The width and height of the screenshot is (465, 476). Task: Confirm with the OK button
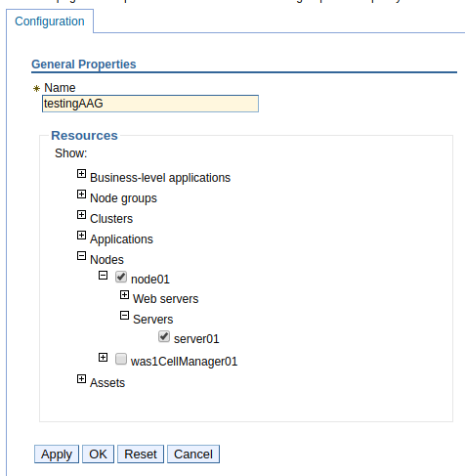tap(98, 454)
